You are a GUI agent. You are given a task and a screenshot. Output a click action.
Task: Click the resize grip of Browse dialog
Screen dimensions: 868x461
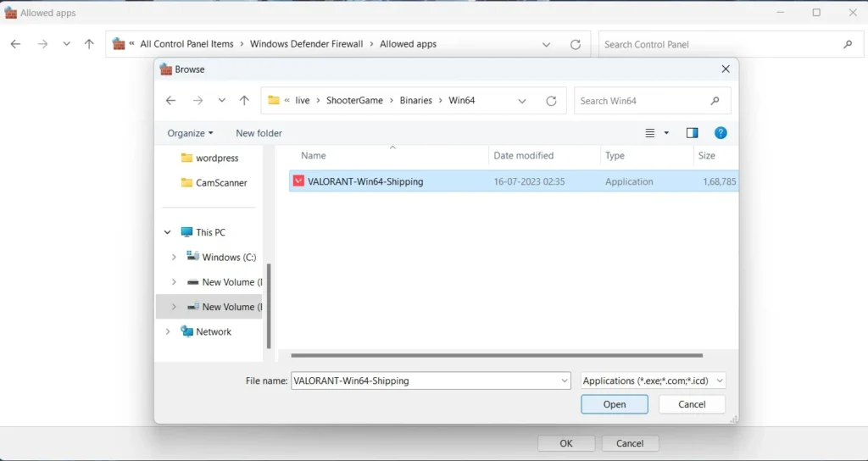[734, 420]
